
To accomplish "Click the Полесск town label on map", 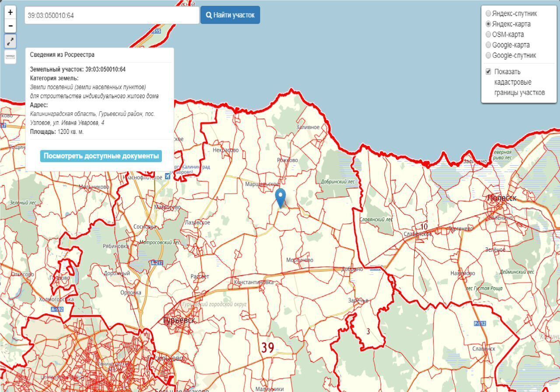I will coord(502,198).
